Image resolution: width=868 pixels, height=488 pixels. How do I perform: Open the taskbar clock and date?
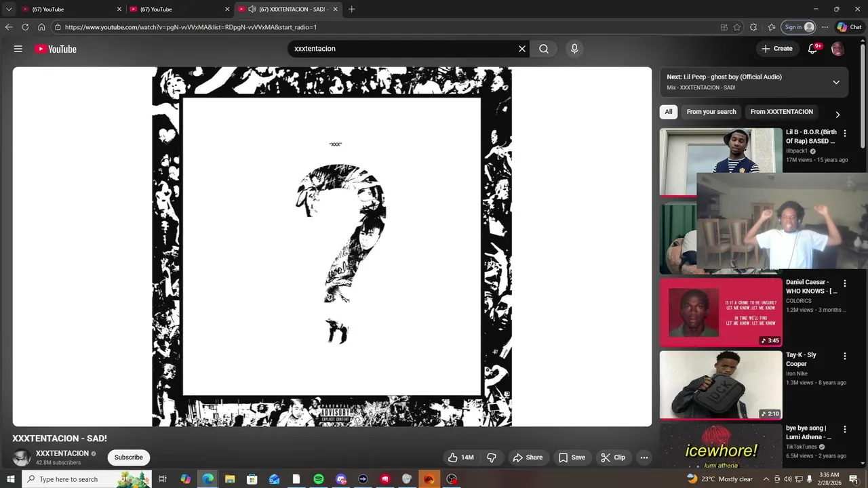point(829,479)
